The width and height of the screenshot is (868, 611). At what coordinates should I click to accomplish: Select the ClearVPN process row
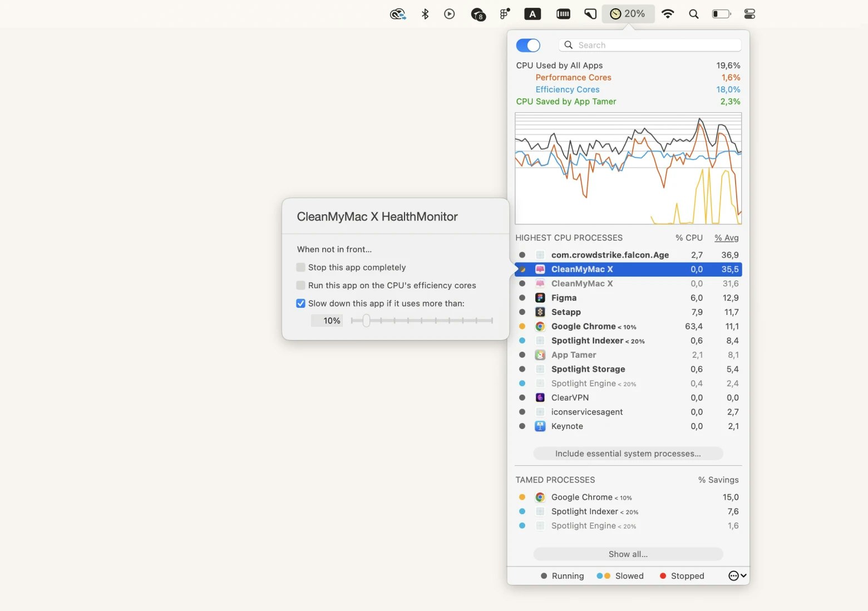[628, 398]
